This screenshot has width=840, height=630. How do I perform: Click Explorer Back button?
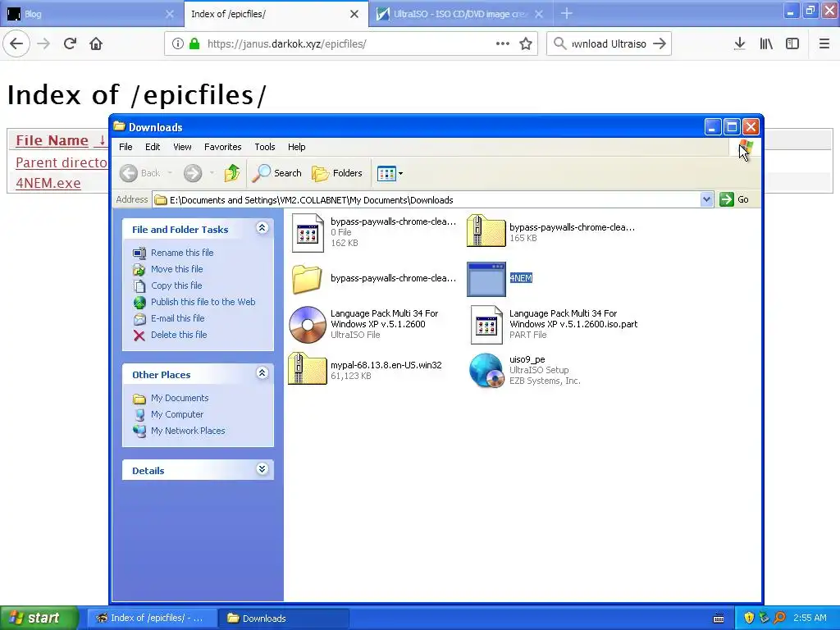[x=140, y=173]
